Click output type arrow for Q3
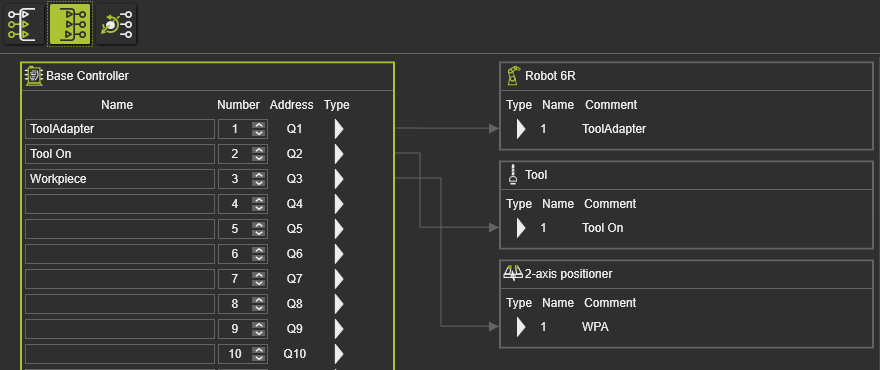Viewport: 880px width, 370px height. (338, 179)
